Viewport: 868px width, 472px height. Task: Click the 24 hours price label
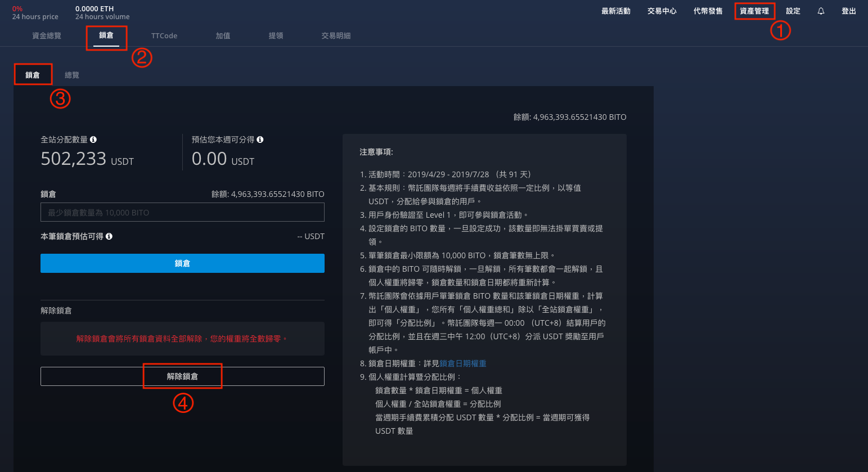[x=35, y=17]
